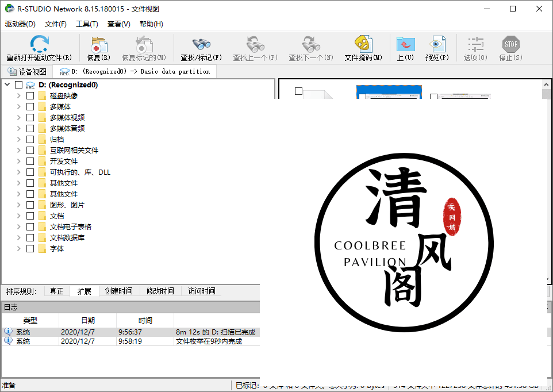Open the 驱动器(D) menu
Screen dimensions: 553x392
[x=20, y=24]
